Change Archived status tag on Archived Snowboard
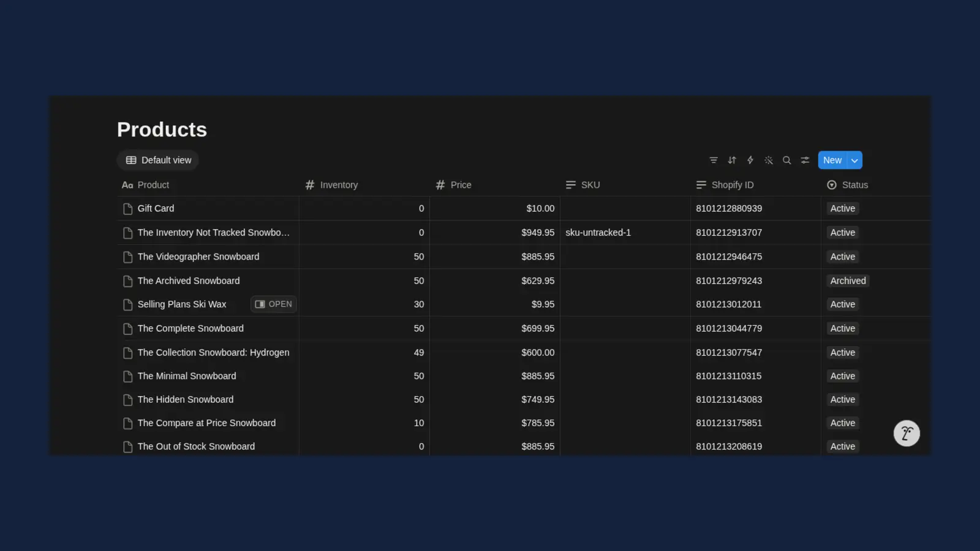 tap(848, 281)
